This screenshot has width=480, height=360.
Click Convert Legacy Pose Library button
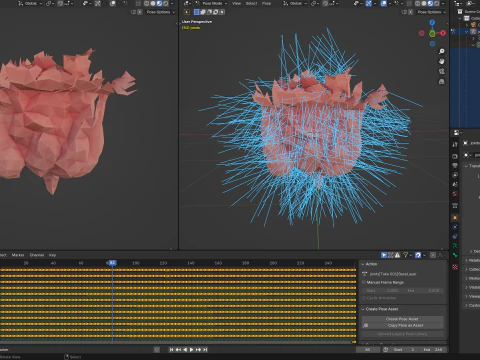pyautogui.click(x=403, y=334)
